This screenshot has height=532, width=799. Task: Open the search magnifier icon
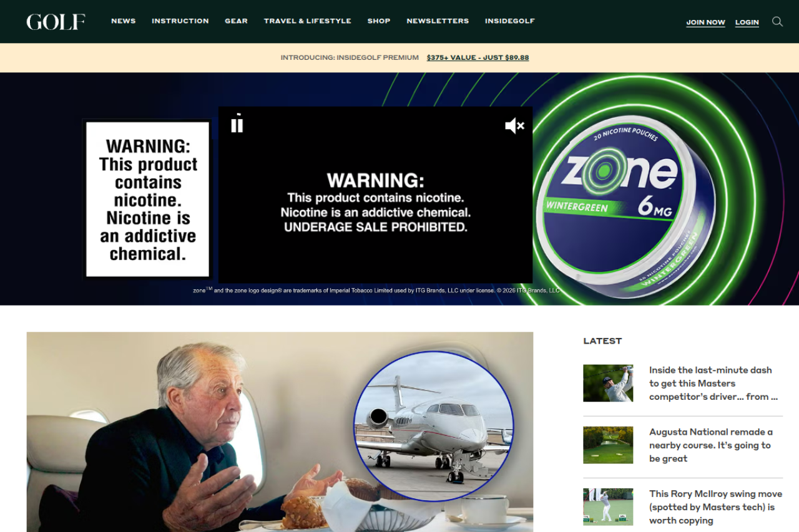pos(777,22)
